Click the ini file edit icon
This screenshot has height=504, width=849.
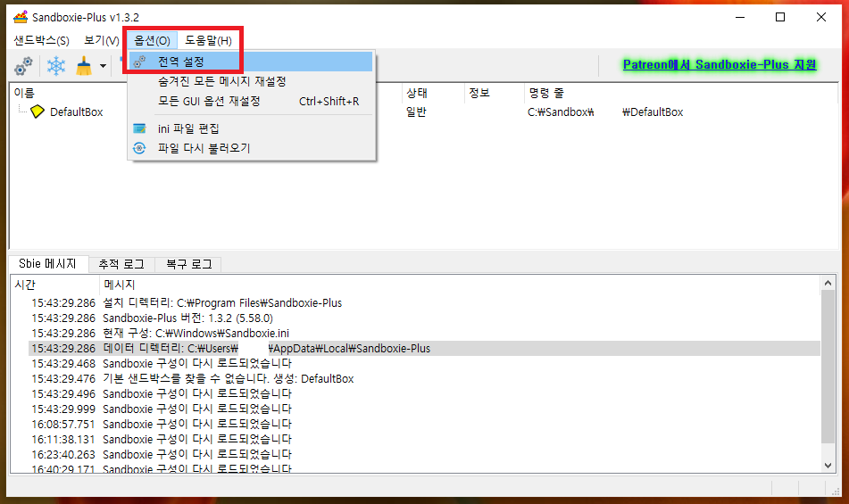click(x=139, y=128)
